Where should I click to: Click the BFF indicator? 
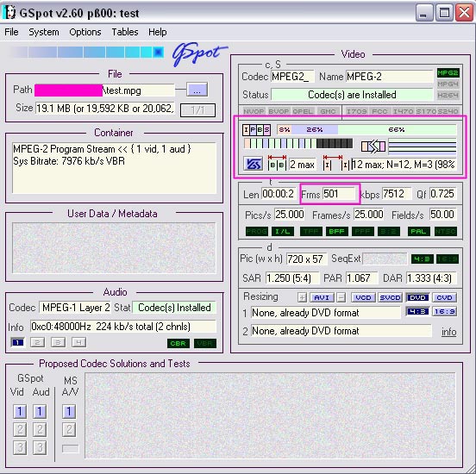point(336,231)
